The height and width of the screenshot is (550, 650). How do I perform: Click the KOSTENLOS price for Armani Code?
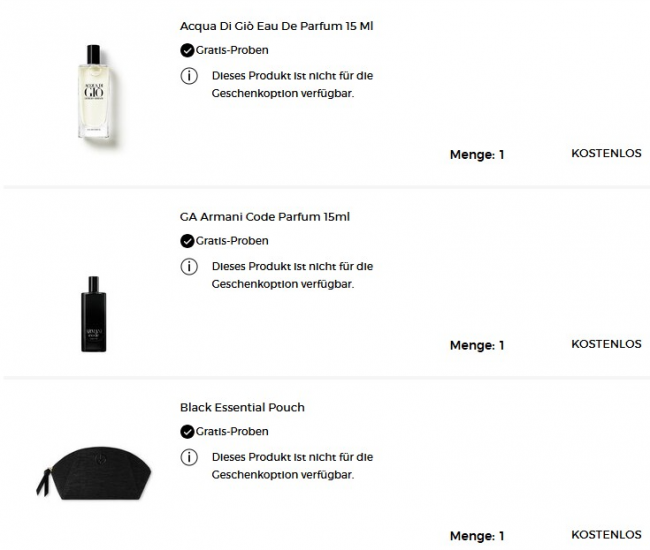(606, 344)
